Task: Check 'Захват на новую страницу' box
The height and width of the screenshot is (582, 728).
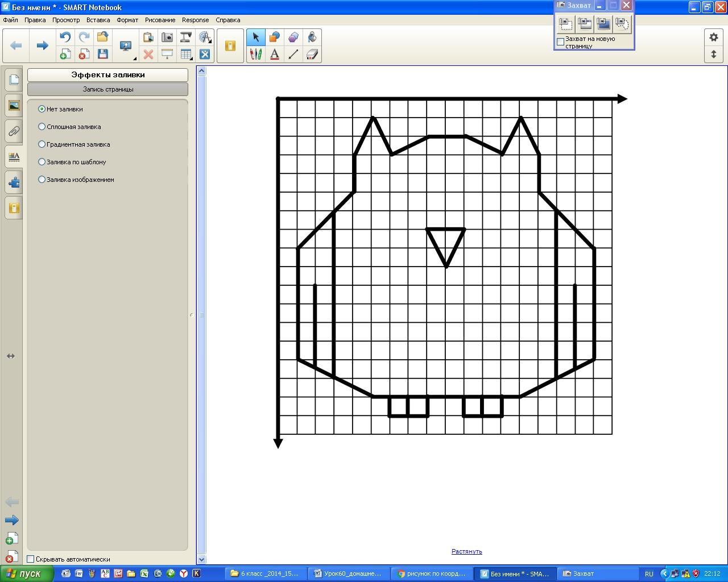Action: tap(560, 42)
